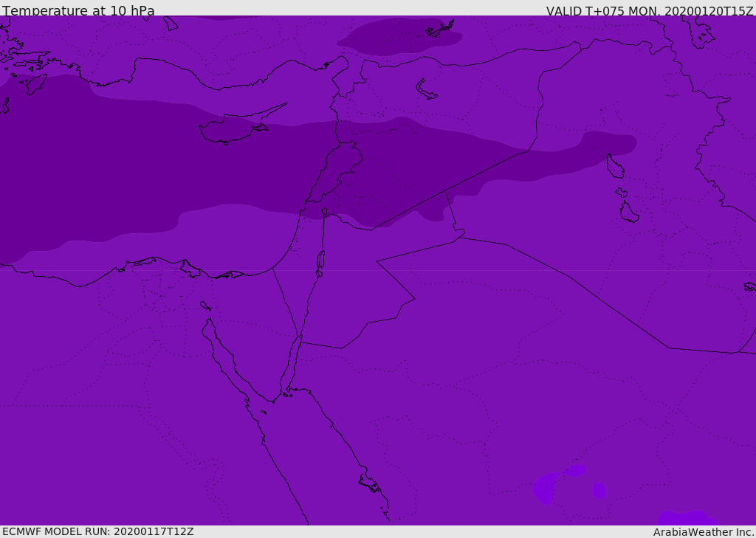
Task: Click the small round light violet spot
Action: (599, 491)
